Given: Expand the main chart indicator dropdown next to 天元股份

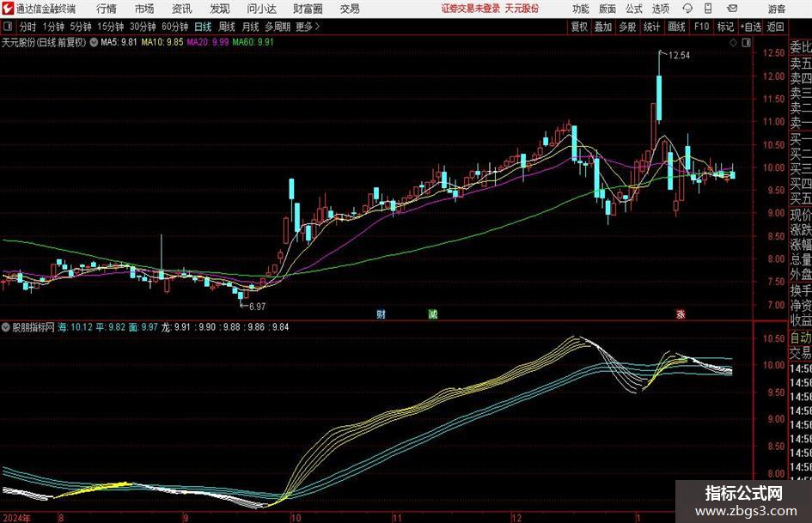Looking at the screenshot, I should (94, 42).
